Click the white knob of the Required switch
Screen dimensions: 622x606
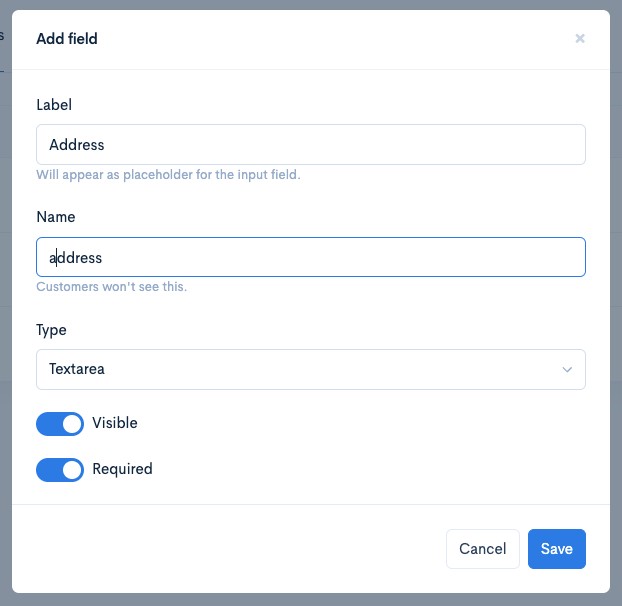(x=72, y=470)
